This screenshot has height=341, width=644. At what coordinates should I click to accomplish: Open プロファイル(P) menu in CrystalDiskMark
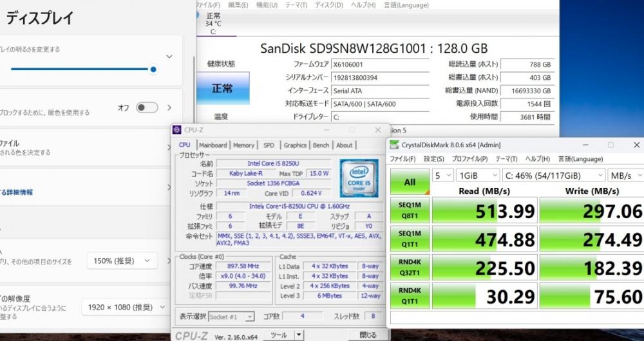coord(470,159)
